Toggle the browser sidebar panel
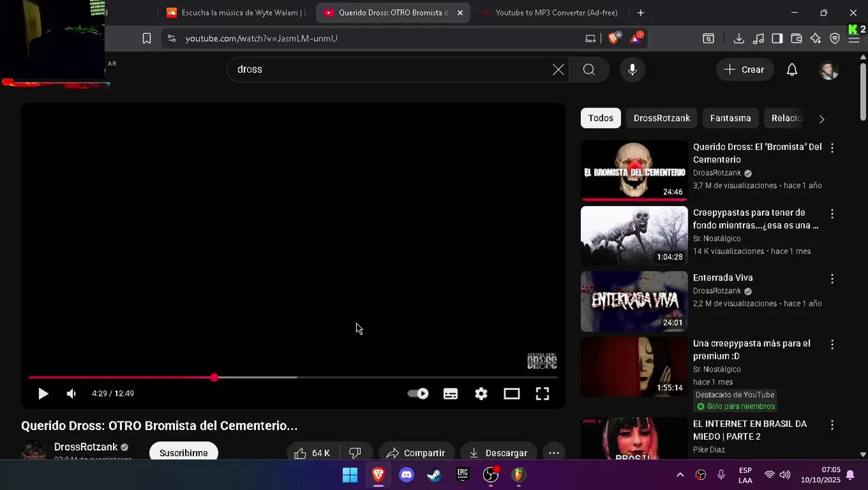Screen dimensions: 868x490 click(x=777, y=39)
